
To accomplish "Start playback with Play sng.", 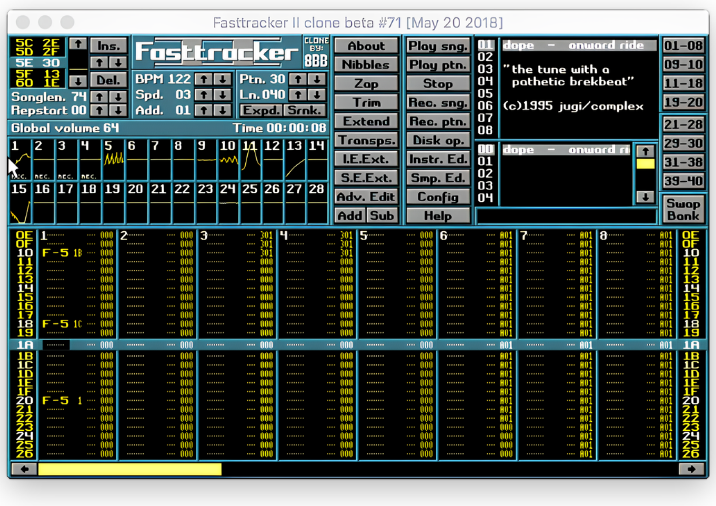I will [x=438, y=46].
